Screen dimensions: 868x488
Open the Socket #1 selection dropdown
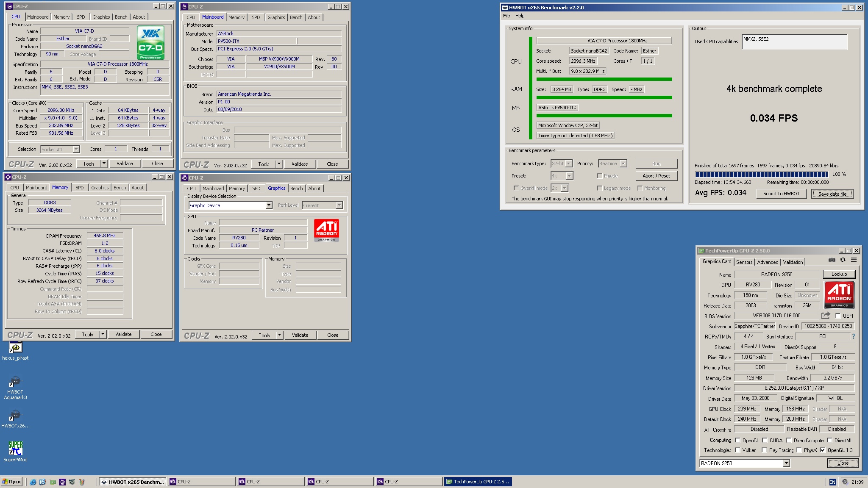(x=60, y=149)
